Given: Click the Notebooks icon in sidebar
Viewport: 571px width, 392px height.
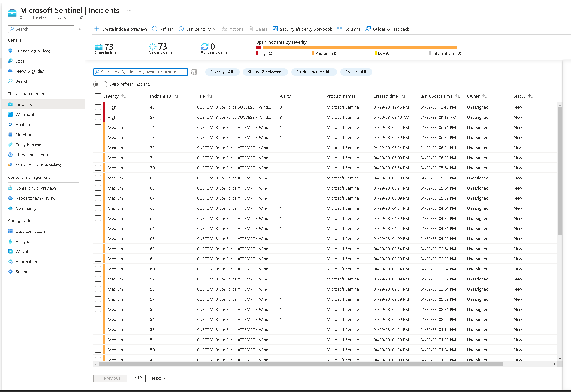Looking at the screenshot, I should pyautogui.click(x=10, y=135).
